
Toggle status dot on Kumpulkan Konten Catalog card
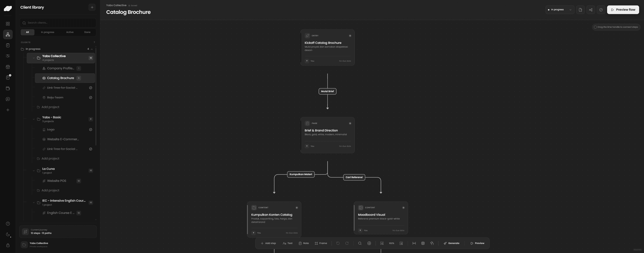(297, 208)
